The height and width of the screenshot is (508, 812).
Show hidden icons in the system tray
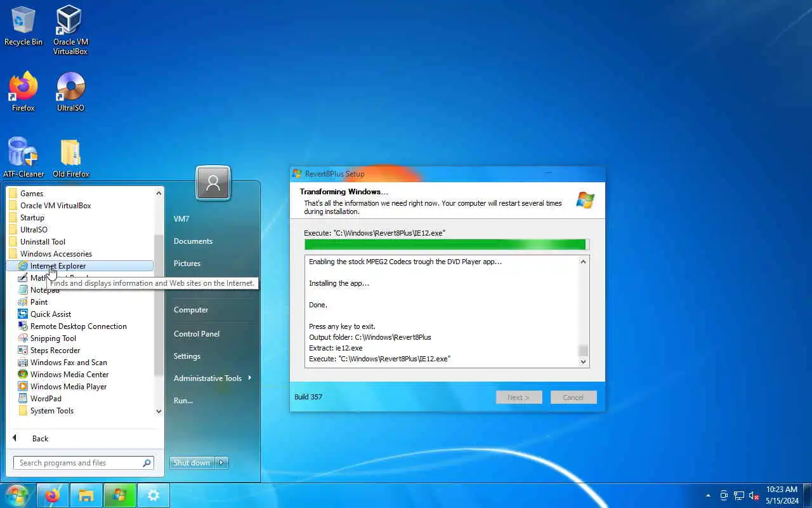(708, 495)
